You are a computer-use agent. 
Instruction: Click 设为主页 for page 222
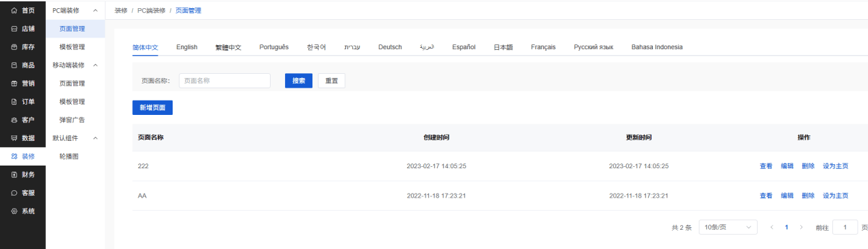tap(836, 166)
